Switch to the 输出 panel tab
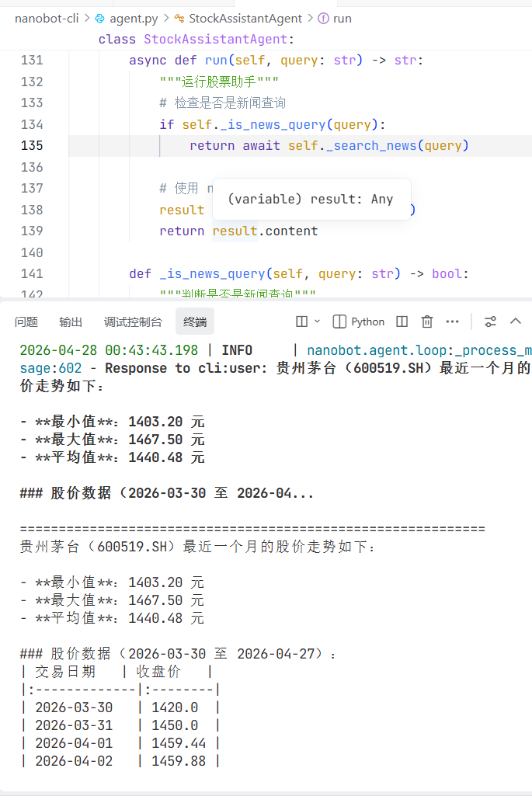This screenshot has width=532, height=796. click(71, 322)
